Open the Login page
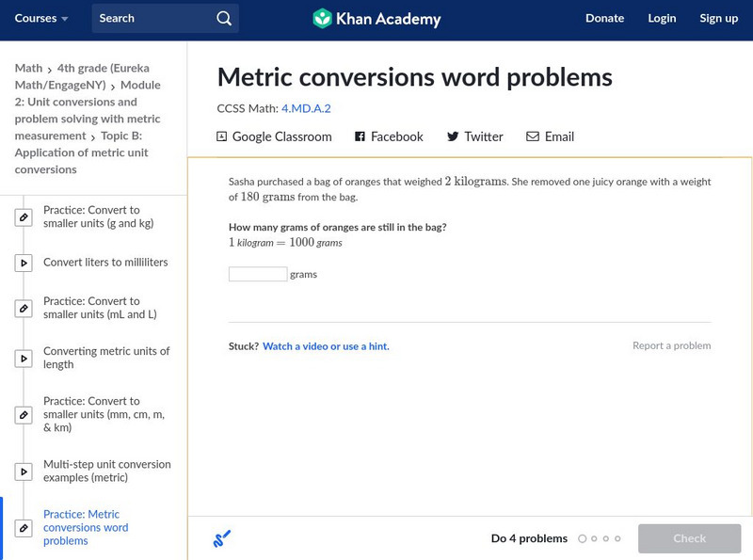Screen dimensions: 753x560 pos(662,19)
